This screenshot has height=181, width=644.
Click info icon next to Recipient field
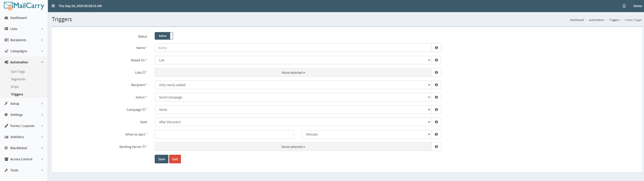(x=436, y=85)
